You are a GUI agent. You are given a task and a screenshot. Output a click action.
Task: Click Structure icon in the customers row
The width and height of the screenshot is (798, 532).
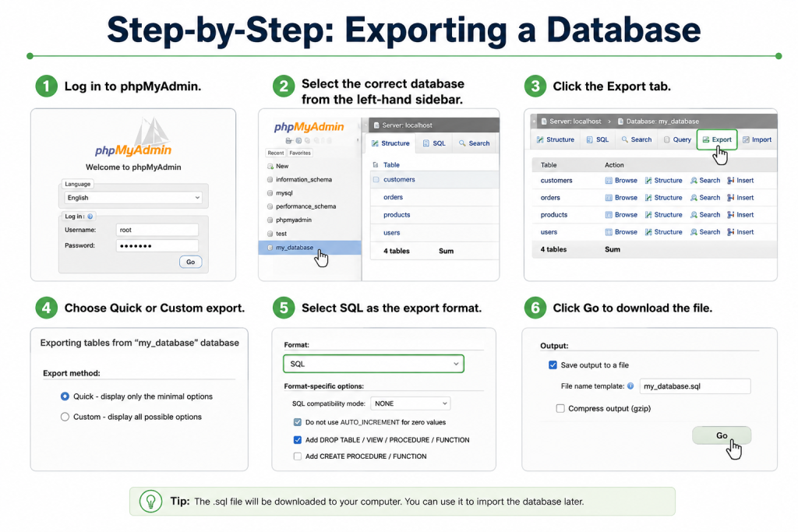click(x=648, y=181)
